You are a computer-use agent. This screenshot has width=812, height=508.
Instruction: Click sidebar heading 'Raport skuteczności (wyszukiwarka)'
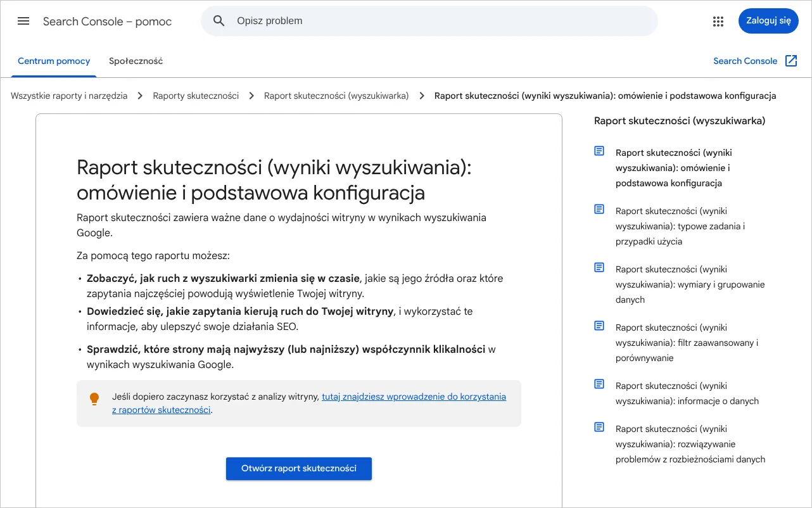680,121
